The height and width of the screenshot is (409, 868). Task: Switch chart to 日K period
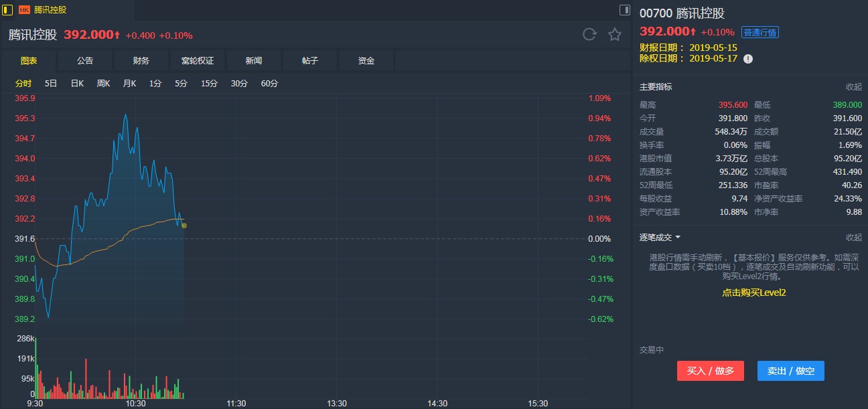click(x=77, y=84)
